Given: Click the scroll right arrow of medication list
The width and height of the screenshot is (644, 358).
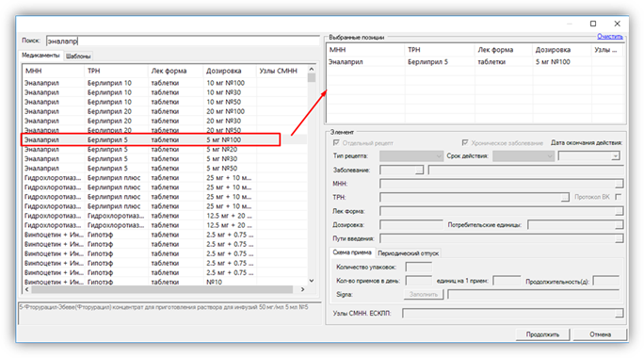Looking at the screenshot, I should click(x=302, y=289).
